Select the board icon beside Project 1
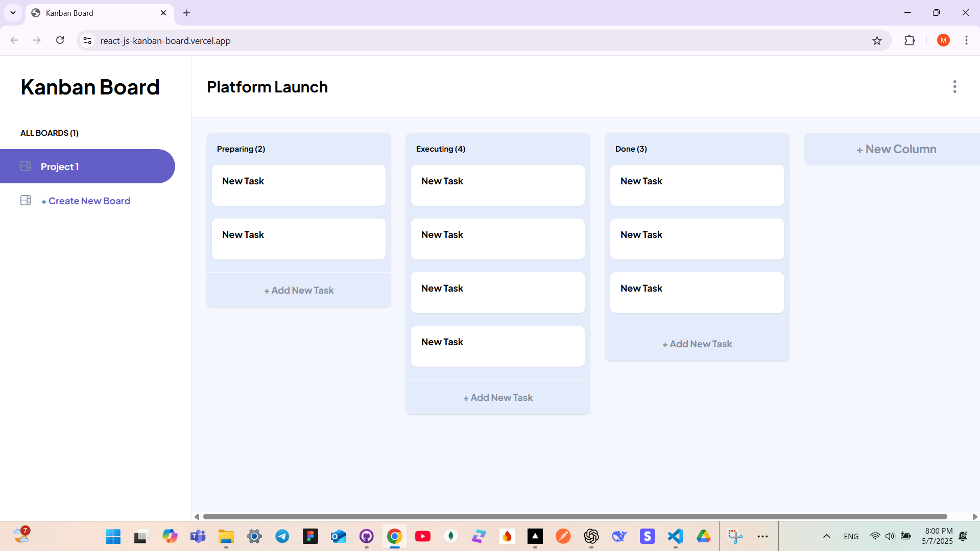Viewport: 980px width, 551px height. point(25,166)
